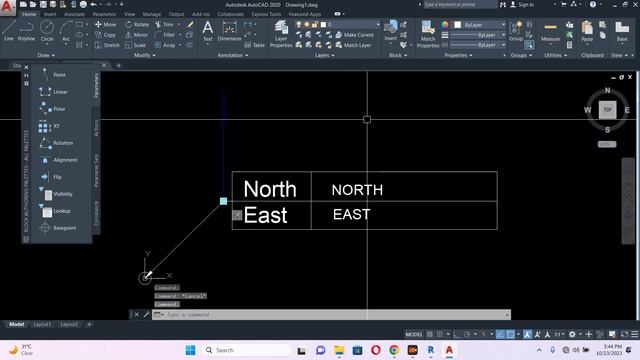This screenshot has width=640, height=360.
Task: Click the Copy tool in Modify panel
Action: tap(105, 35)
